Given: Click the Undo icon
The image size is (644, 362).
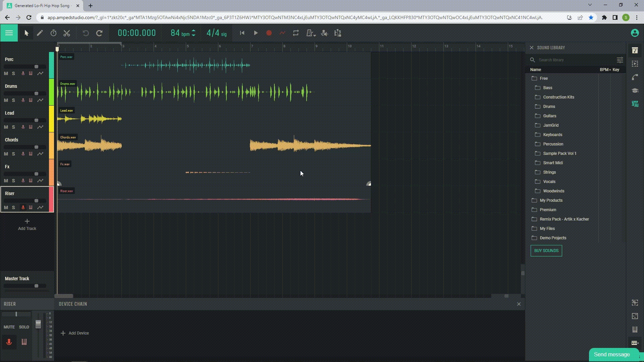Looking at the screenshot, I should pos(86,33).
